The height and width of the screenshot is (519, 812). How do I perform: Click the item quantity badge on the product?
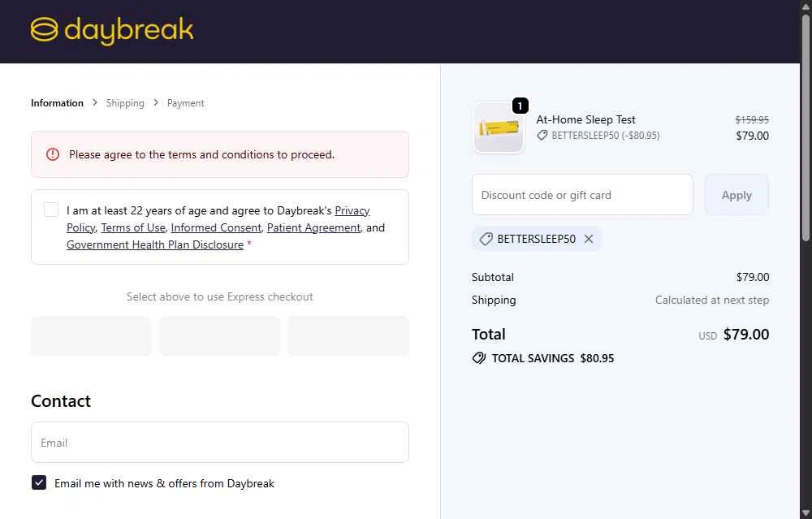tap(520, 106)
